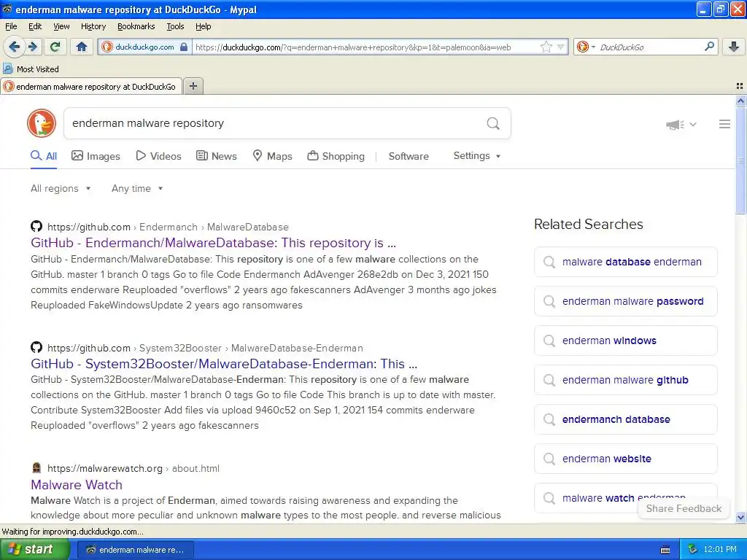Click the browser URL address field
747x560 pixels.
point(367,47)
